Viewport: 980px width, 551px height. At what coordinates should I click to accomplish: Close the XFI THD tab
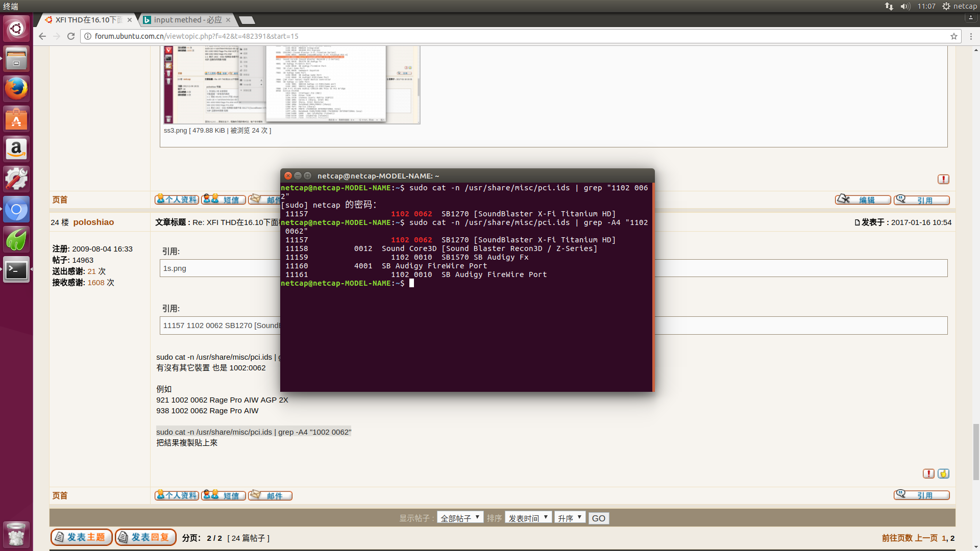tap(130, 20)
